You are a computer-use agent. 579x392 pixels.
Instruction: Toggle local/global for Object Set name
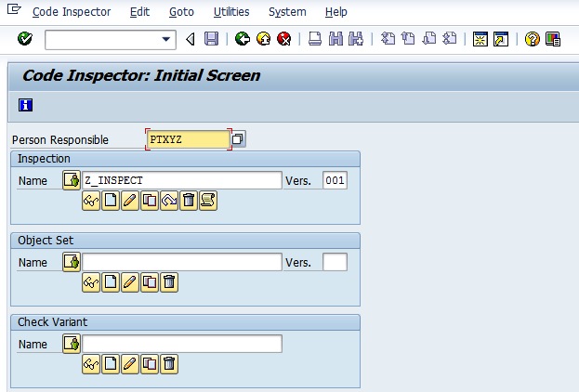(x=72, y=262)
